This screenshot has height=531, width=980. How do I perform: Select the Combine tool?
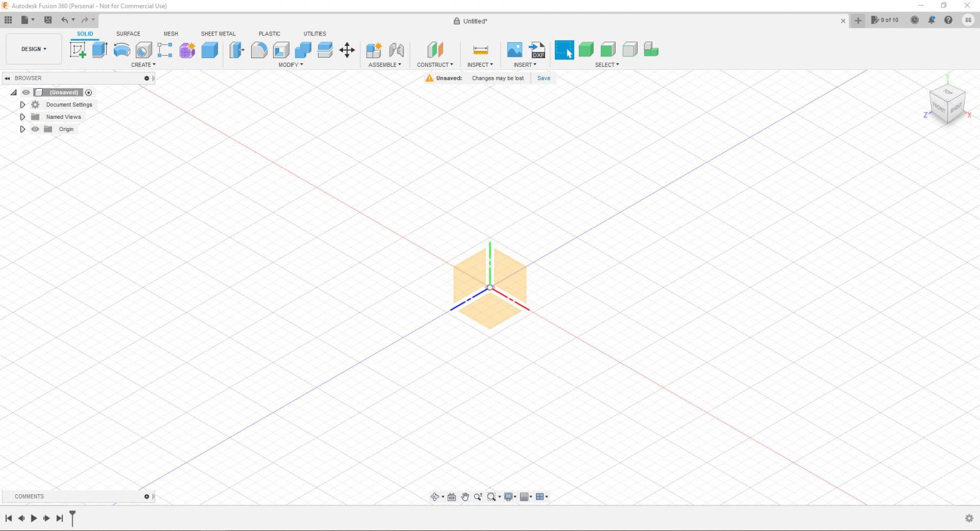click(303, 50)
